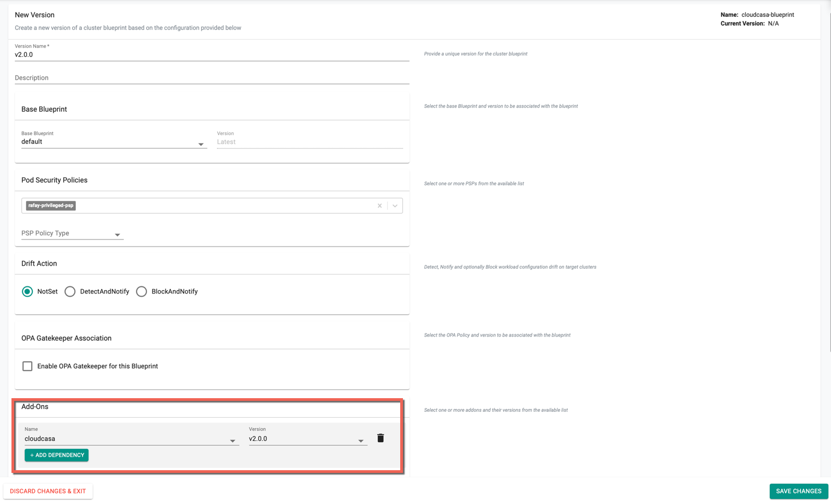The width and height of the screenshot is (831, 504).
Task: Click the Pod Security Policies heading
Action: tap(55, 180)
